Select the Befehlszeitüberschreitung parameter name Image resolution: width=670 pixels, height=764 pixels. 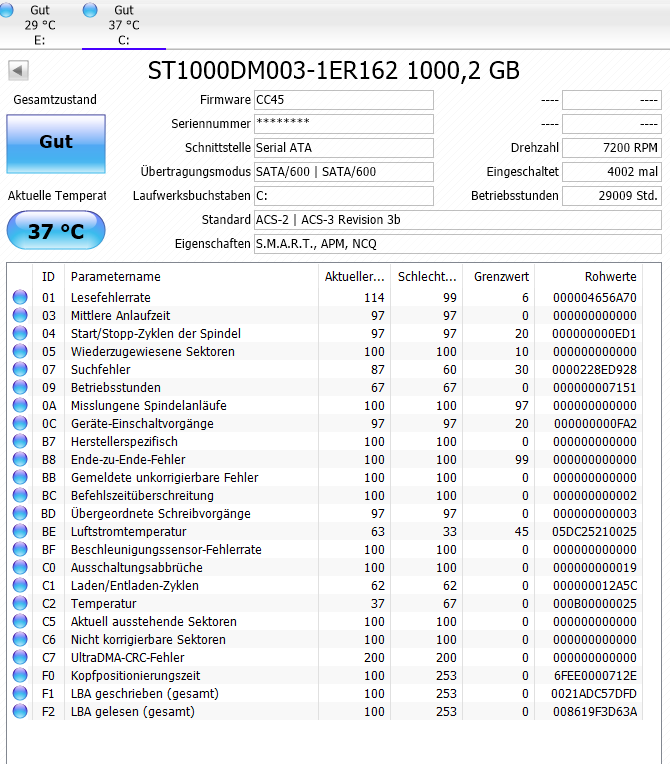click(x=142, y=496)
